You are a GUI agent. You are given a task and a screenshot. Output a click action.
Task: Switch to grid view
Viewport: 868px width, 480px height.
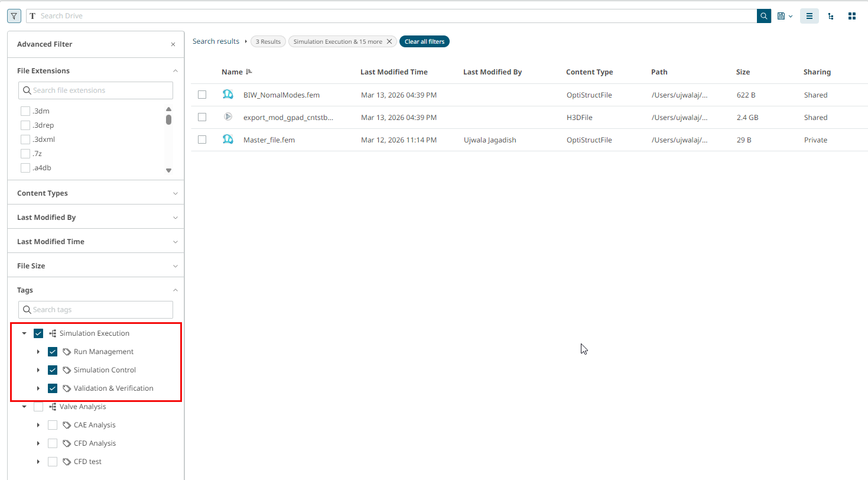(852, 16)
